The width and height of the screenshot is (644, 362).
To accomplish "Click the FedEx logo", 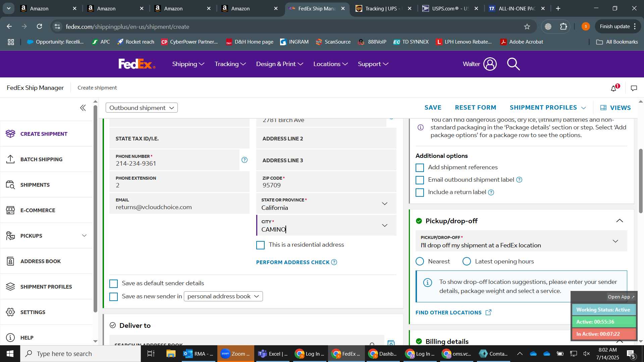I will (x=137, y=64).
